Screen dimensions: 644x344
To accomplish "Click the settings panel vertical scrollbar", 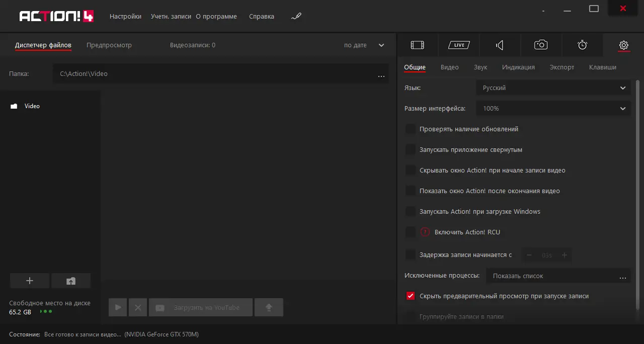I will pos(638,195).
